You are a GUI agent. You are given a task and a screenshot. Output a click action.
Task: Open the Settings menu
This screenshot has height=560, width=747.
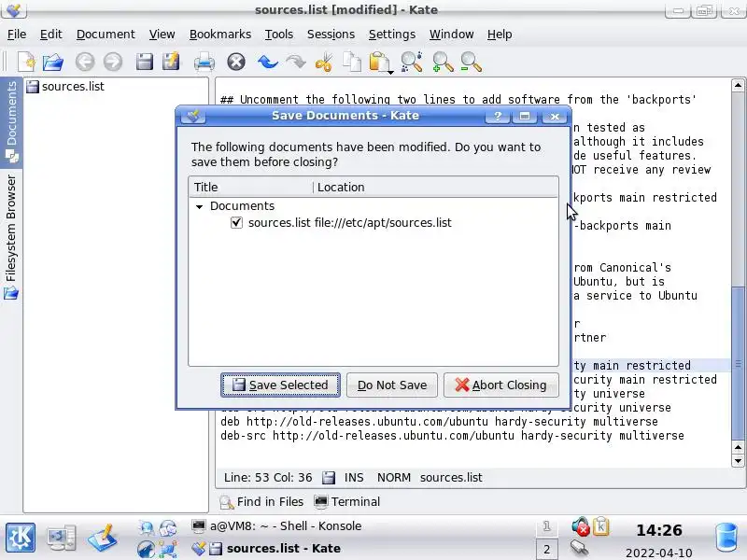coord(391,35)
